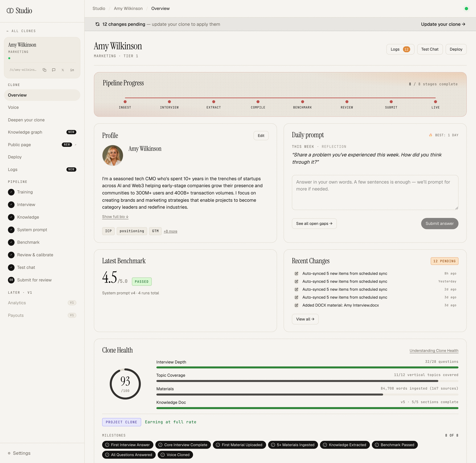Click the sync icon in pending changes banner
The height and width of the screenshot is (463, 476).
point(98,24)
